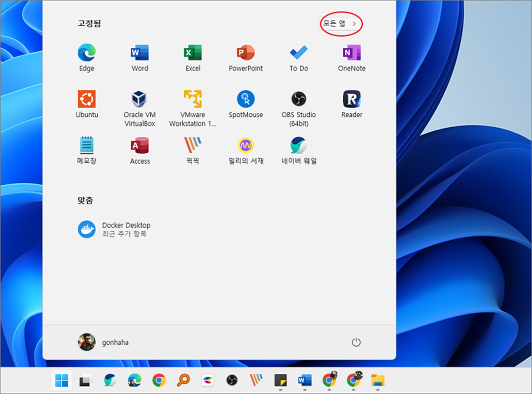Open the pinned 픽픽 app
This screenshot has width=532, height=394.
pos(193,151)
